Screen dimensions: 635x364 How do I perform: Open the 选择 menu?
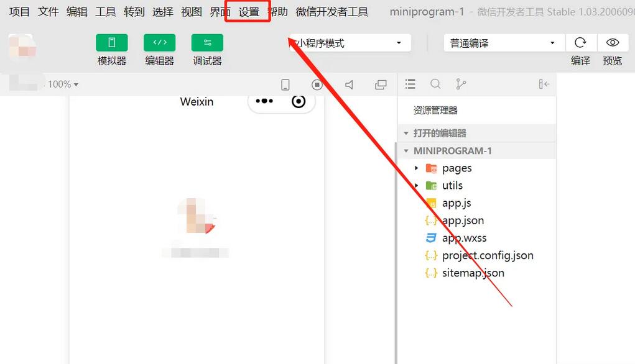(163, 12)
